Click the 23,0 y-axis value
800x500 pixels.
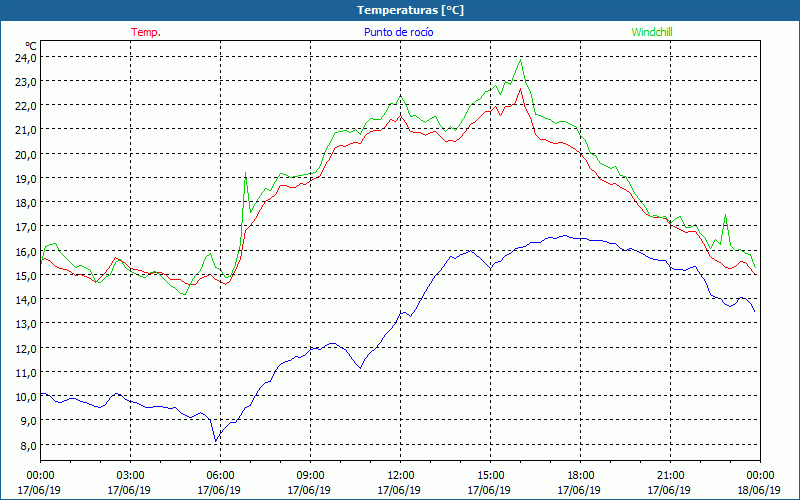point(27,82)
